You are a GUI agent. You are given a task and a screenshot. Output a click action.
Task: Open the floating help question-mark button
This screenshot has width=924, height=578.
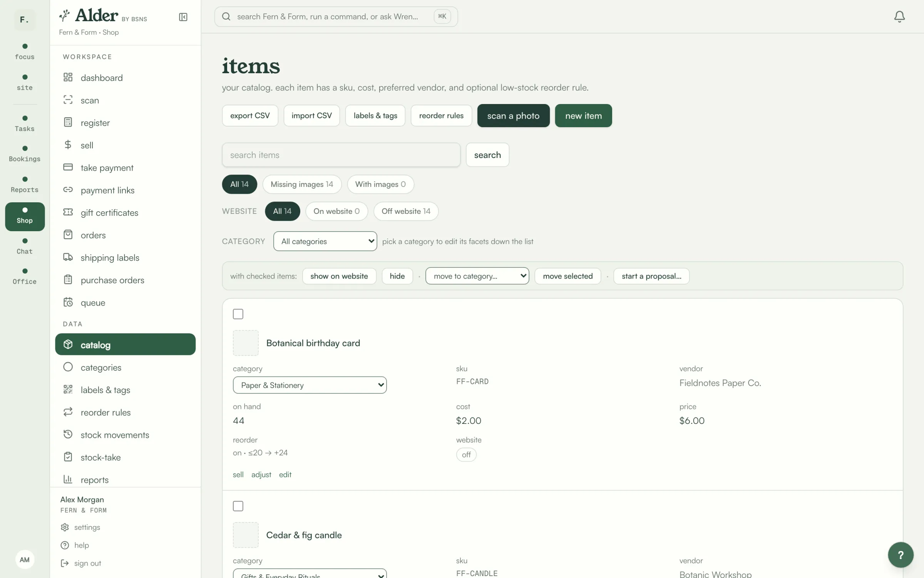[901, 555]
